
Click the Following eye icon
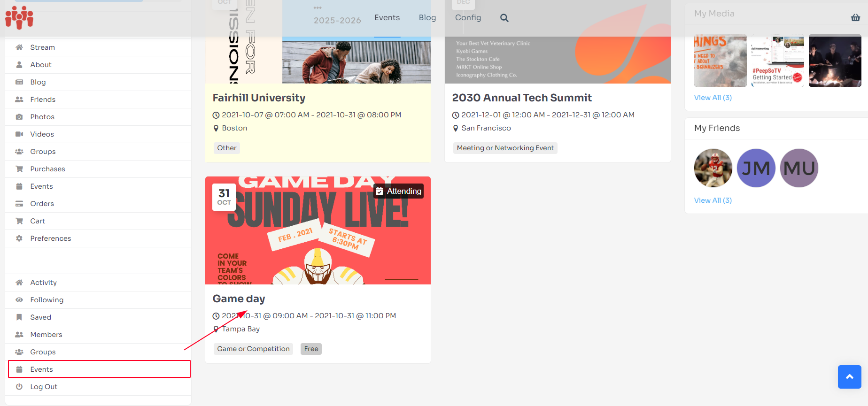click(19, 300)
